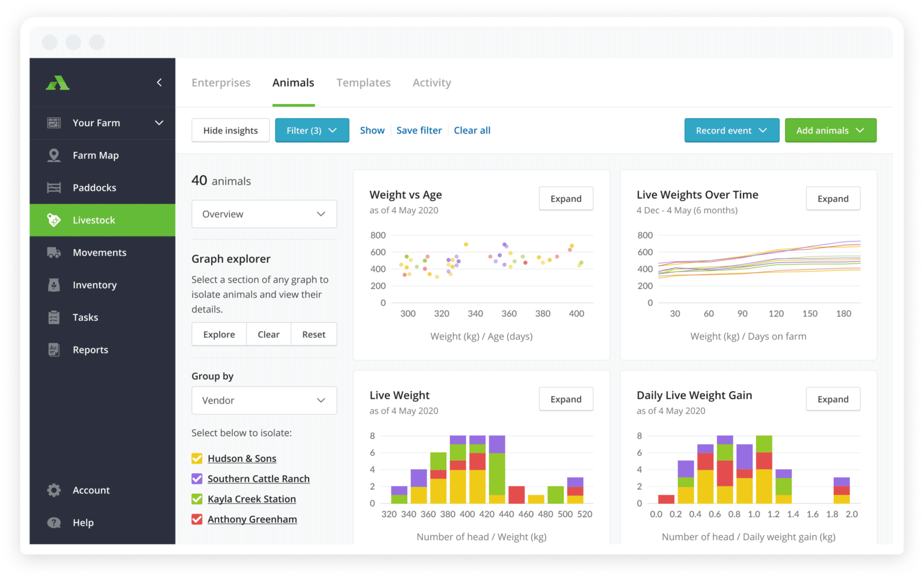This screenshot has width=924, height=578.
Task: Open Inventory using its sidebar icon
Action: tap(54, 285)
